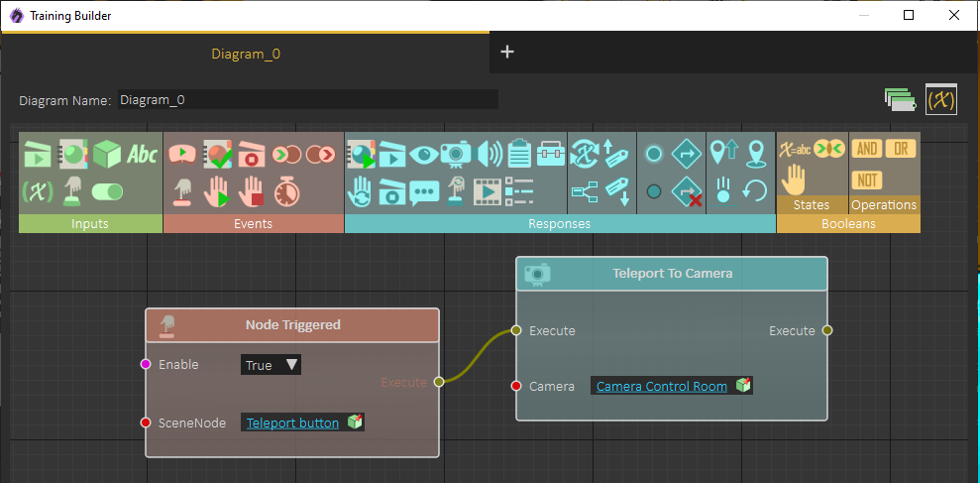Select the green toggle switch input icon
Screen dimensions: 980x483
tap(107, 192)
